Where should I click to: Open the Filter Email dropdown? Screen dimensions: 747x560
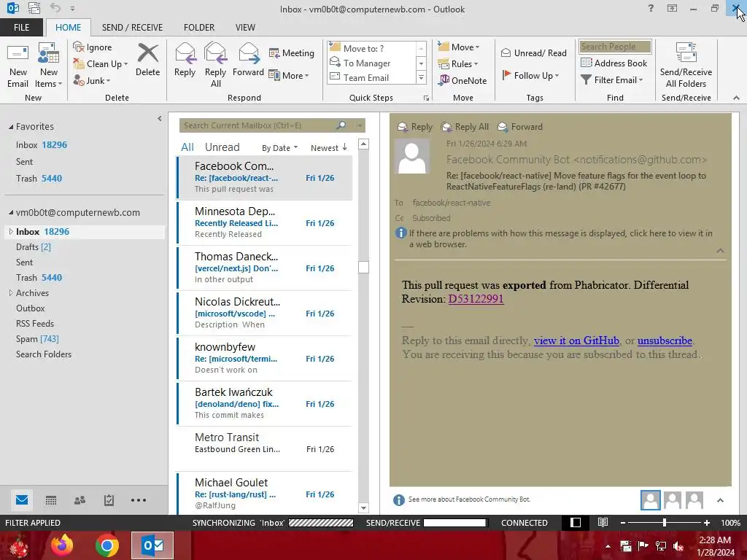pos(612,80)
